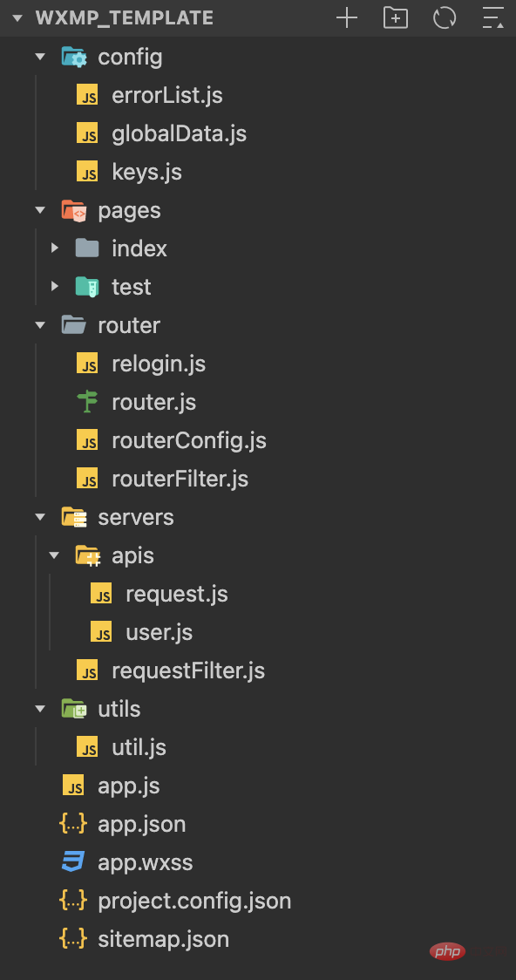516x980 pixels.
Task: Click the New File plus icon
Action: pyautogui.click(x=347, y=17)
